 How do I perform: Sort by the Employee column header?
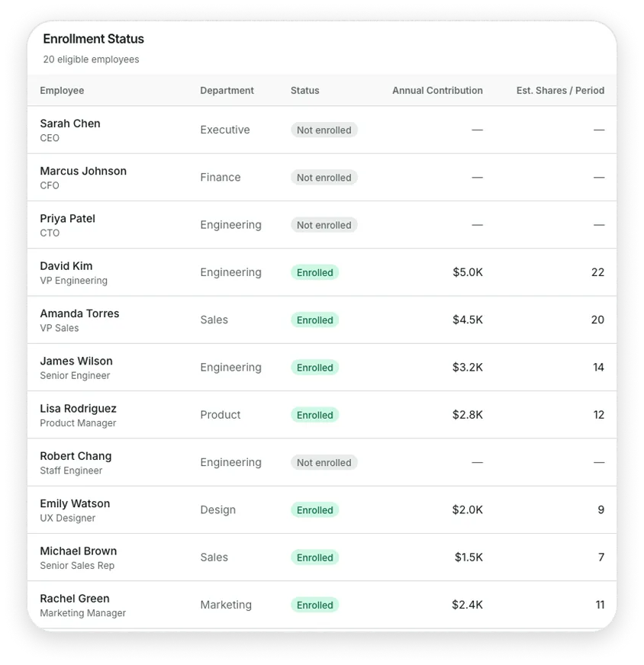(x=62, y=90)
